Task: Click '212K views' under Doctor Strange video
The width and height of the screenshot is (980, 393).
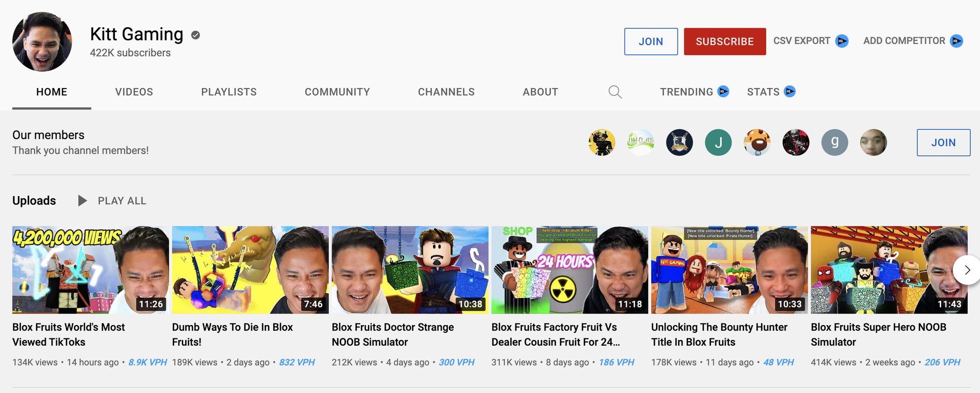Action: (x=355, y=362)
